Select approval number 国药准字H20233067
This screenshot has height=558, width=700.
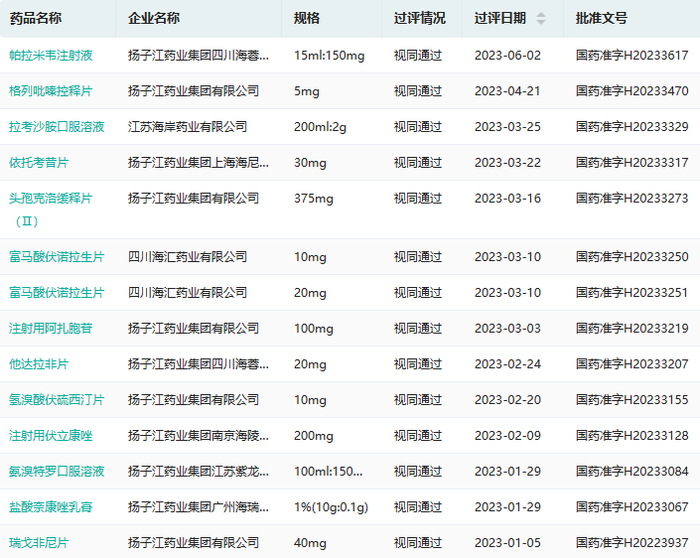coord(632,507)
